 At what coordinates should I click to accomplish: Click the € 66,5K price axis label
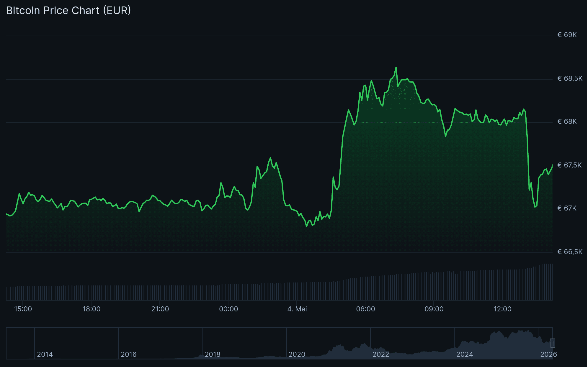tap(570, 252)
